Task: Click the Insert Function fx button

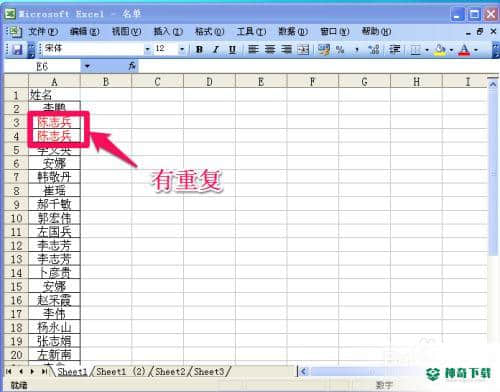Action: [132, 66]
